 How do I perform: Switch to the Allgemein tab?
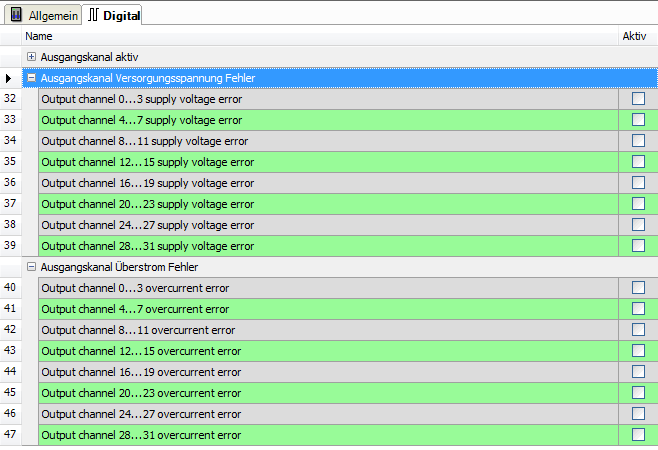coord(43,15)
